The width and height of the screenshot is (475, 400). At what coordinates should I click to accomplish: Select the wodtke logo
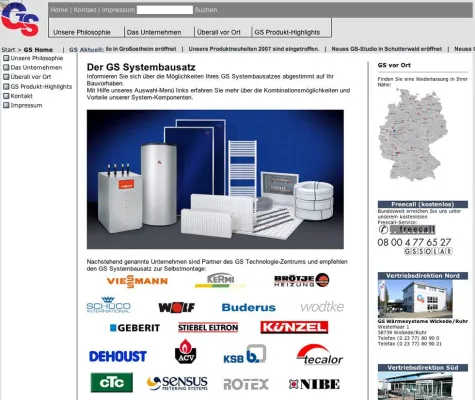(x=322, y=307)
